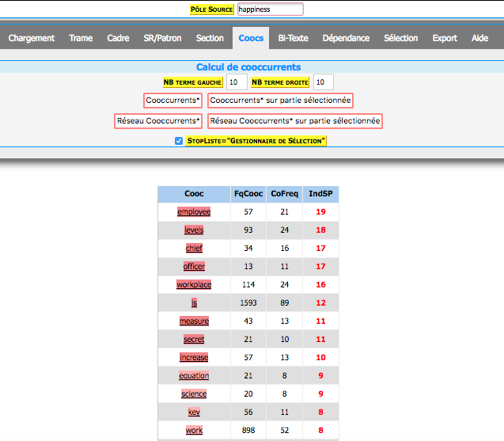The width and height of the screenshot is (504, 441).
Task: Open the employee cooccurrent link
Action: pos(194,211)
